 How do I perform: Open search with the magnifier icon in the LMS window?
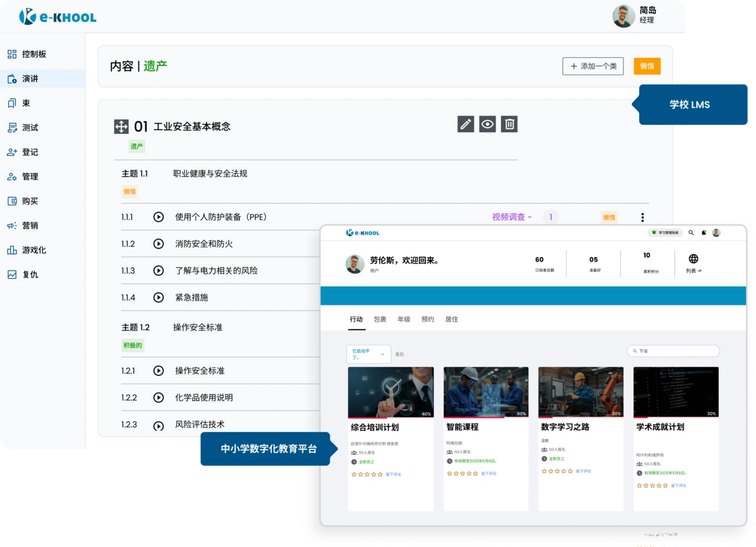point(691,232)
